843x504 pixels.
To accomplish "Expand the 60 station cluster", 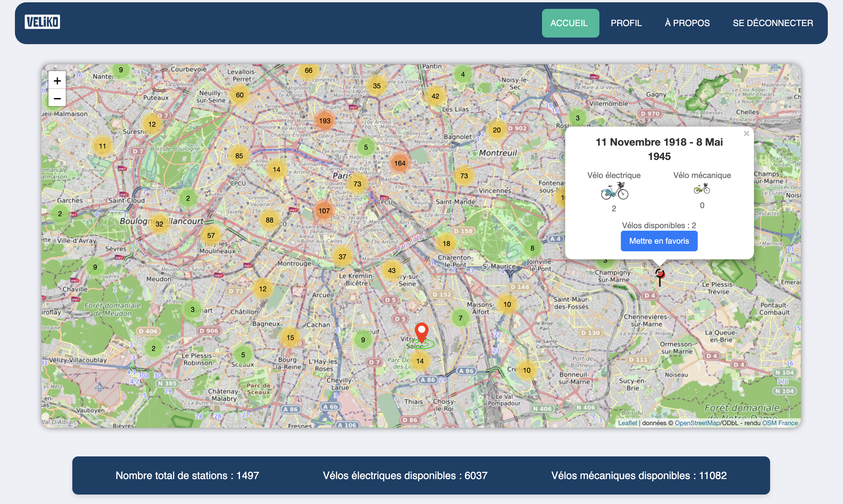I will [x=240, y=95].
